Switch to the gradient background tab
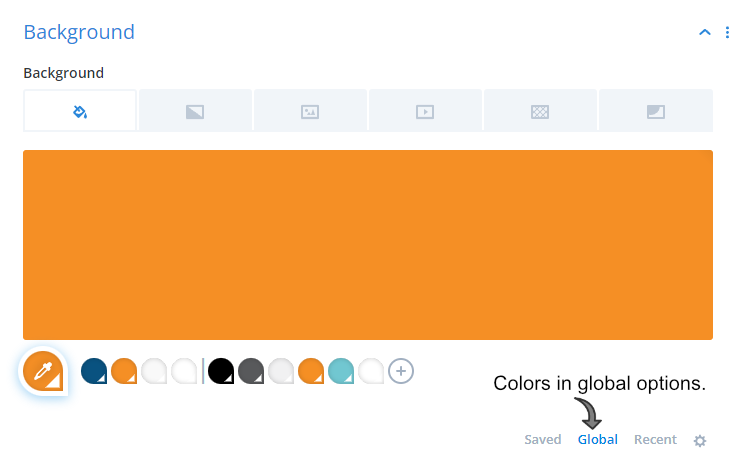The image size is (738, 460). [x=195, y=111]
